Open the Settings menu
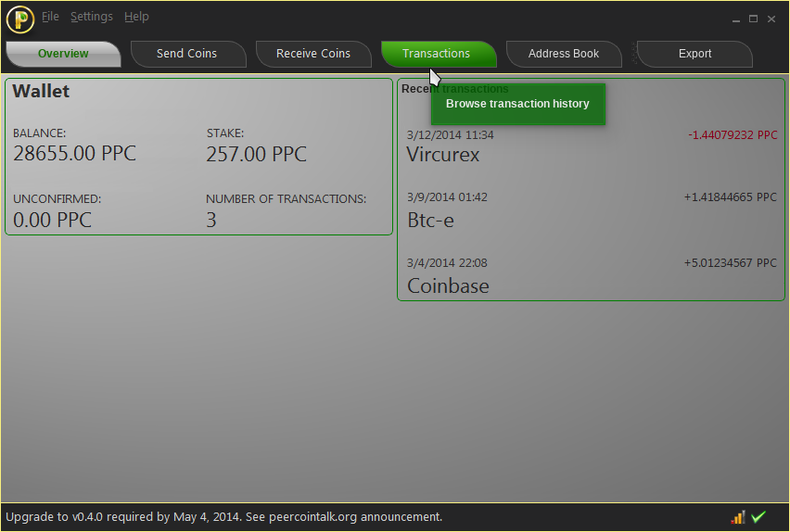Image resolution: width=790 pixels, height=532 pixels. pos(91,17)
